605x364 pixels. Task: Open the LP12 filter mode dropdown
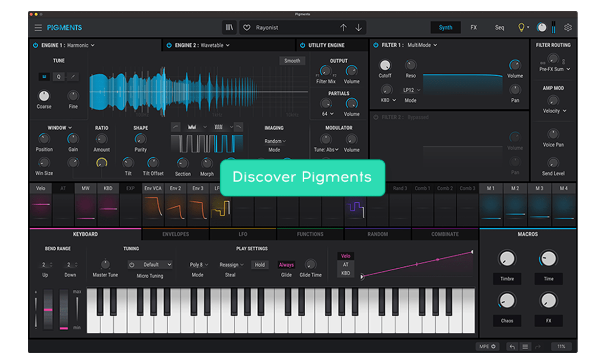(412, 90)
